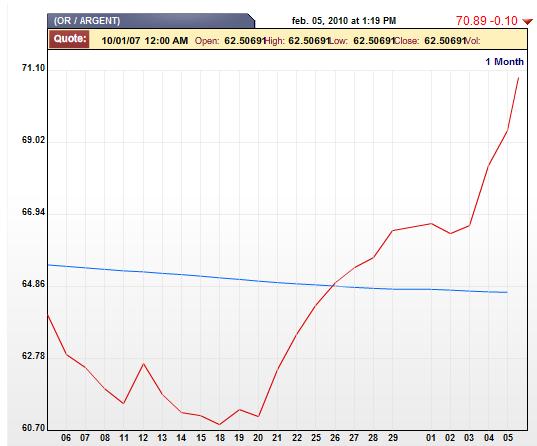537x446 pixels.
Task: Click date marker 12 on the axis
Action: (143, 438)
